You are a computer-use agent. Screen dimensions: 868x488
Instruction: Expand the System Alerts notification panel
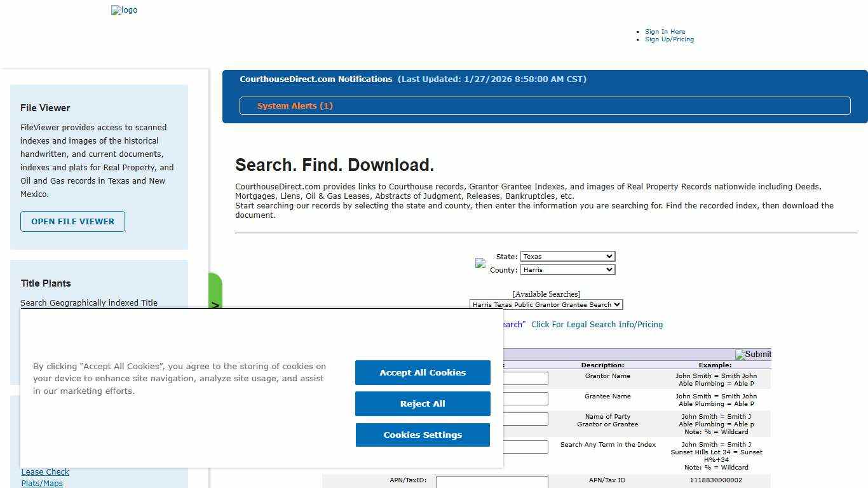tap(545, 105)
